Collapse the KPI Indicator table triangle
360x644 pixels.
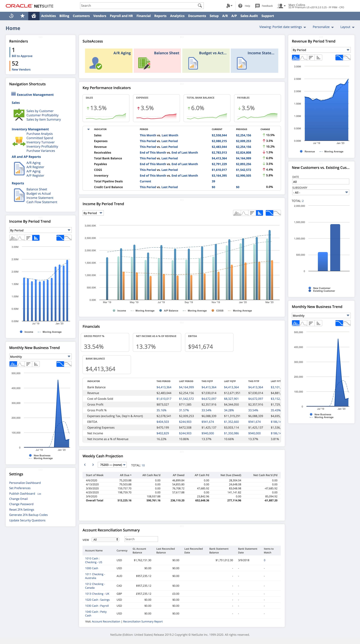point(88,129)
